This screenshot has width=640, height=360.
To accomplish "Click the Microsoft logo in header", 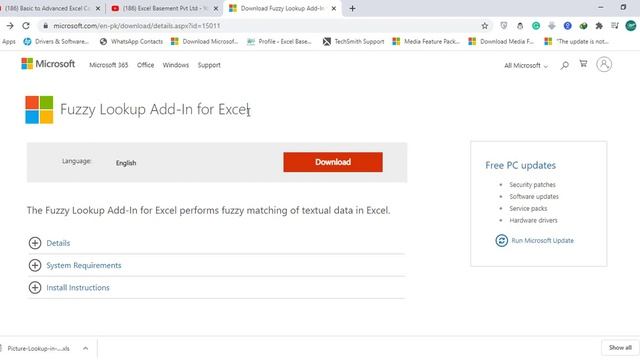I will point(48,64).
